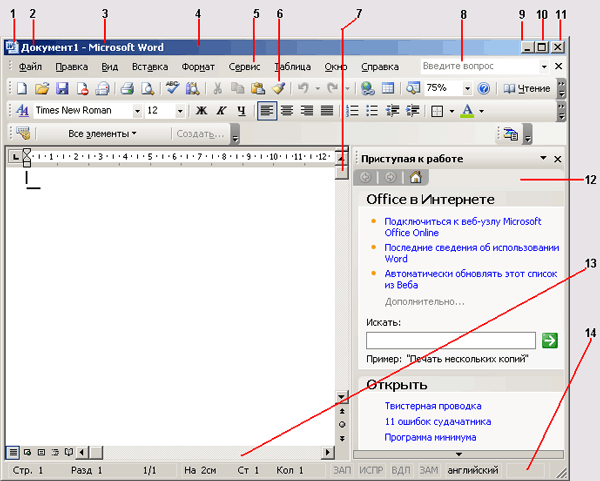Expand the font color dropdown arrow
This screenshot has height=481, width=600.
[482, 111]
